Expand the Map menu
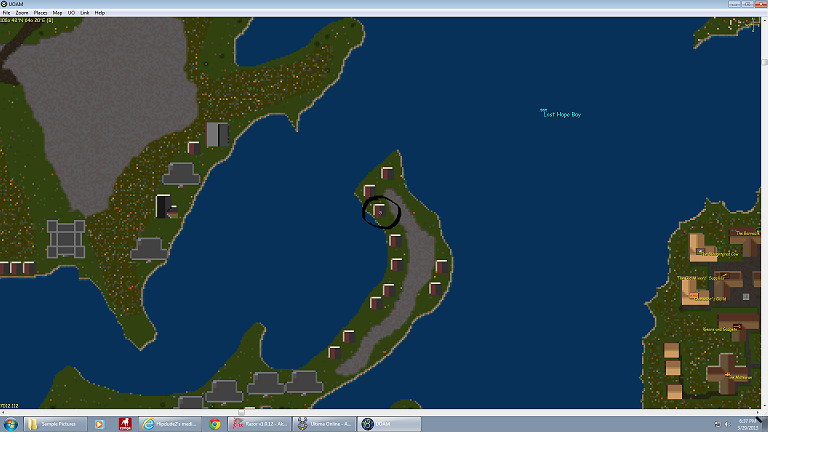Image resolution: width=833 pixels, height=461 pixels. pos(57,12)
